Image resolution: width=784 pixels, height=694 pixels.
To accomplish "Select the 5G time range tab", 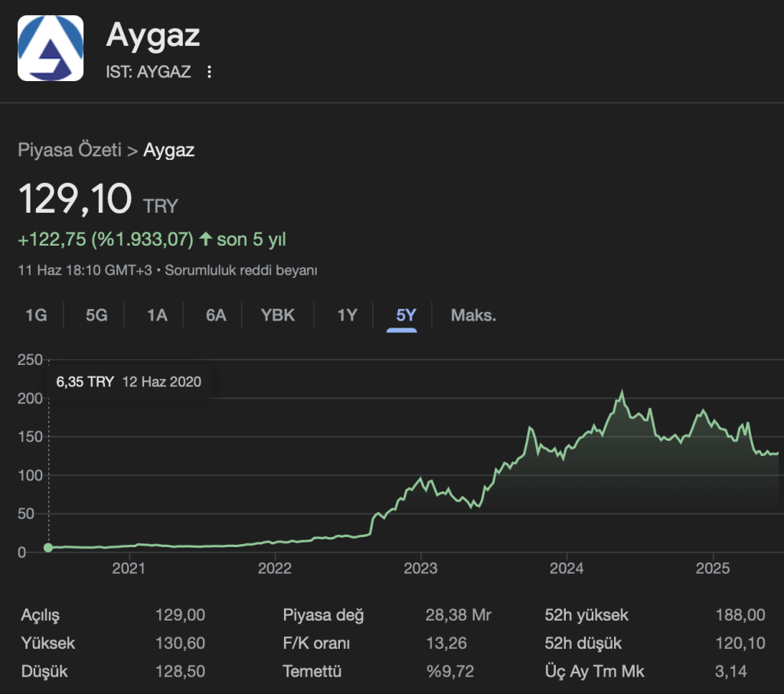I will (96, 315).
